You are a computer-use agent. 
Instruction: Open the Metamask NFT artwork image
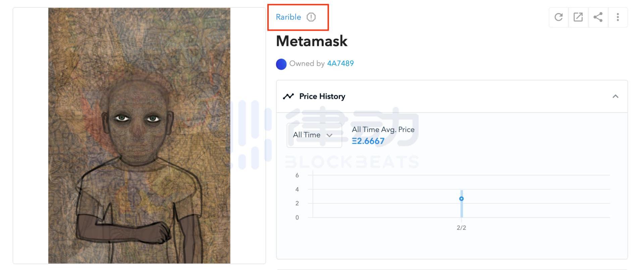tap(139, 135)
